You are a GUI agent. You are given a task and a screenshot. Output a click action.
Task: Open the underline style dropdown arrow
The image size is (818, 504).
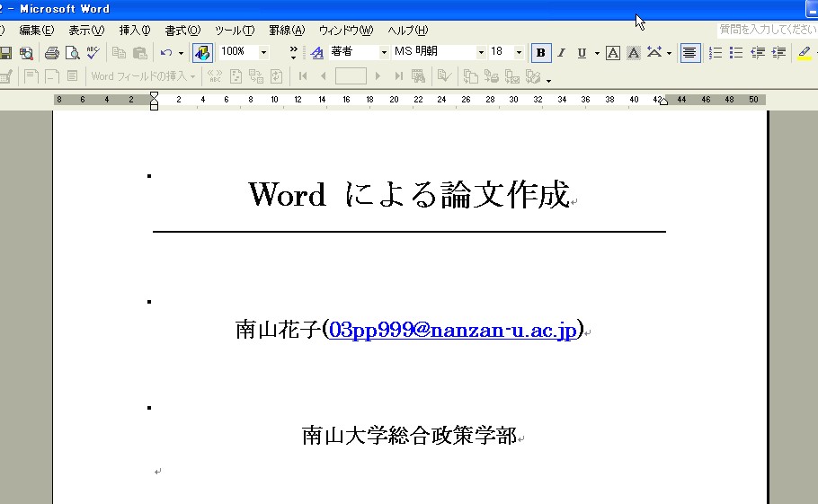(x=597, y=53)
